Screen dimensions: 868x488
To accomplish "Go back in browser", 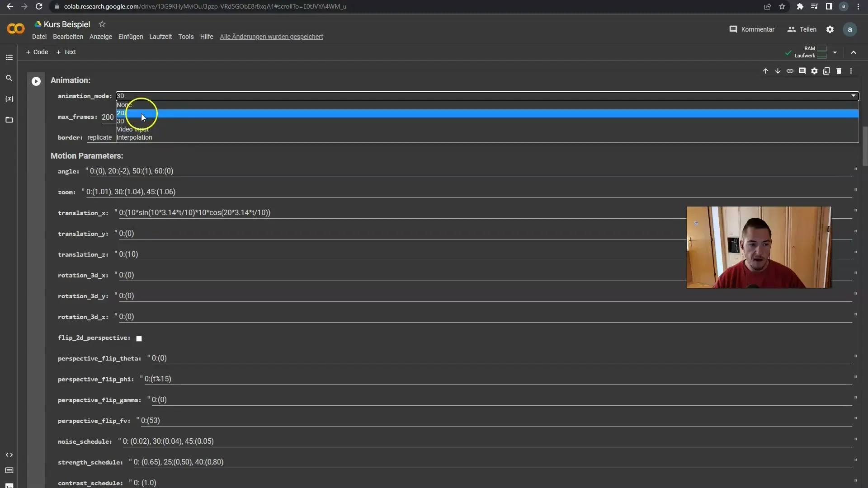I will [x=9, y=6].
